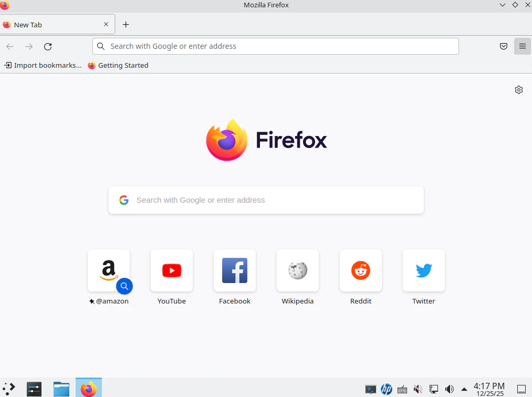Open a new tab with plus button
Screen dimensions: 532x397
(126, 25)
